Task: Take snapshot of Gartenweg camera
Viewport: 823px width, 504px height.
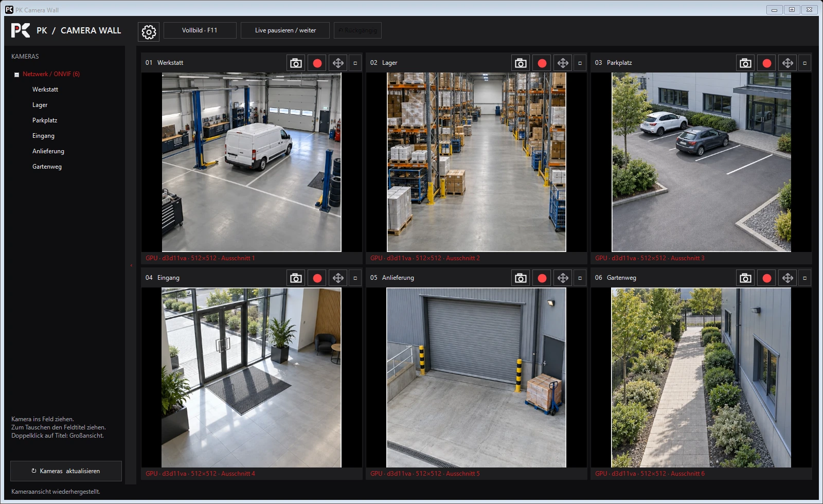Action: tap(745, 278)
